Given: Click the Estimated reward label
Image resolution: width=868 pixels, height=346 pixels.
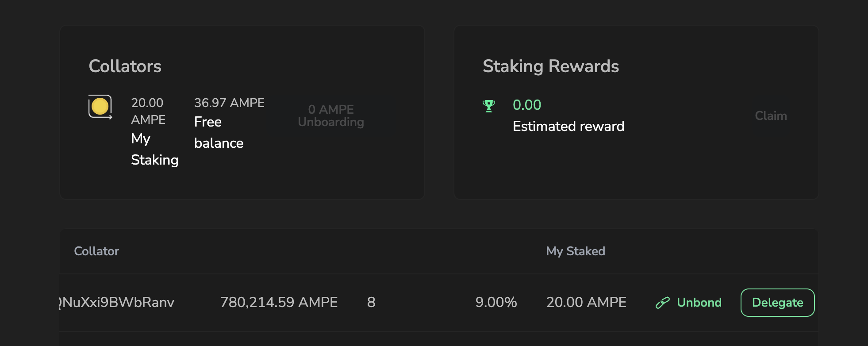Looking at the screenshot, I should (x=568, y=126).
